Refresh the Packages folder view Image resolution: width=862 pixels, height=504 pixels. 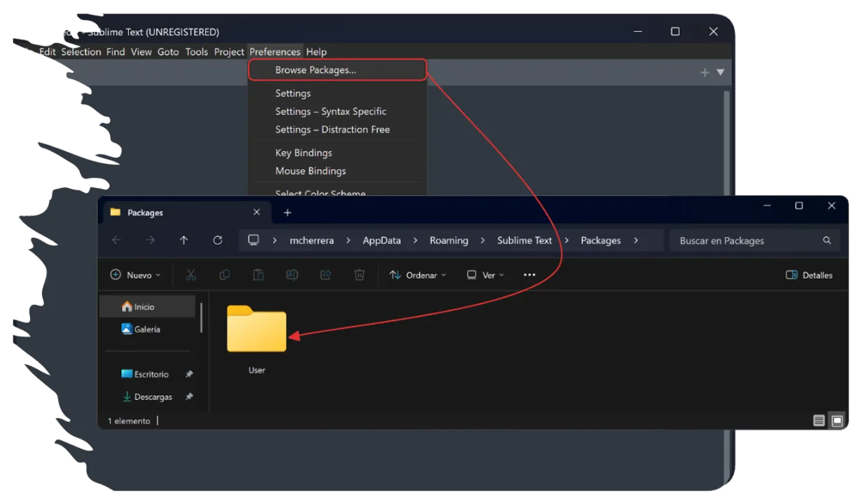pos(217,240)
